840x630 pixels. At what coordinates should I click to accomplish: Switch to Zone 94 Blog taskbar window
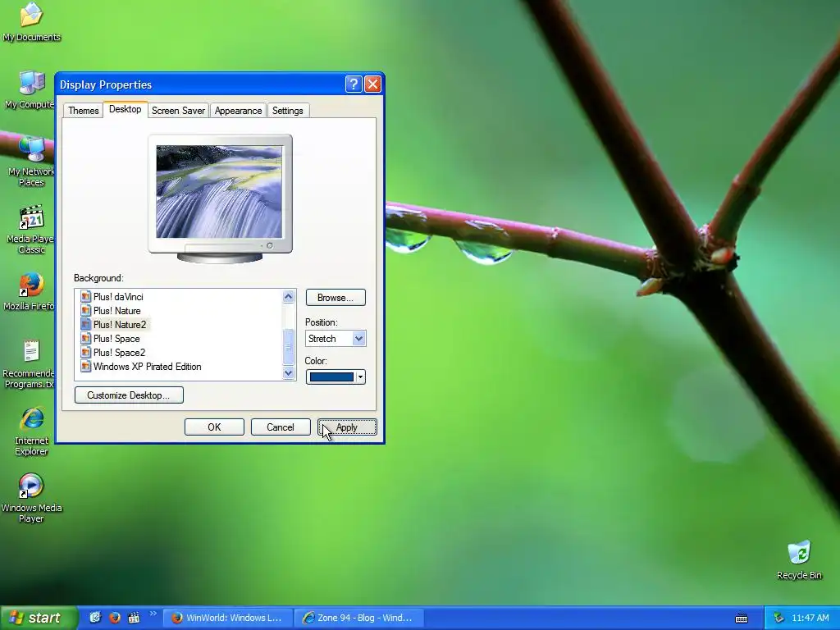359,618
